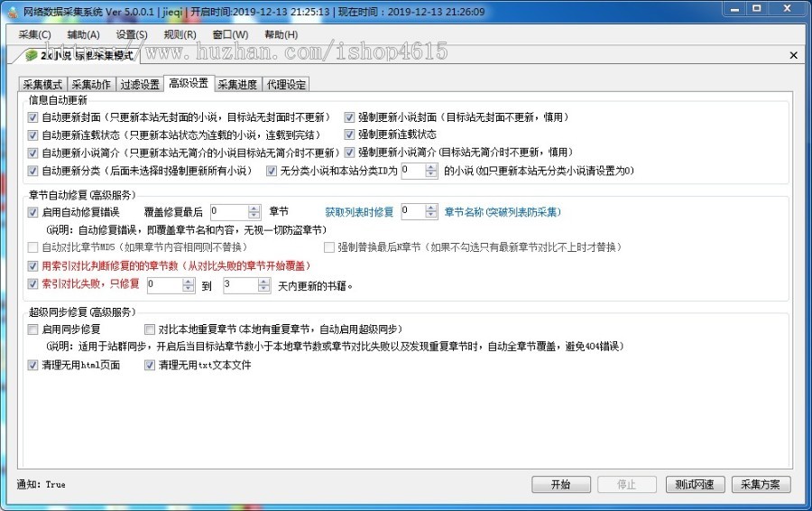
Task: Open the 窗口(W) menu
Action: [x=230, y=34]
